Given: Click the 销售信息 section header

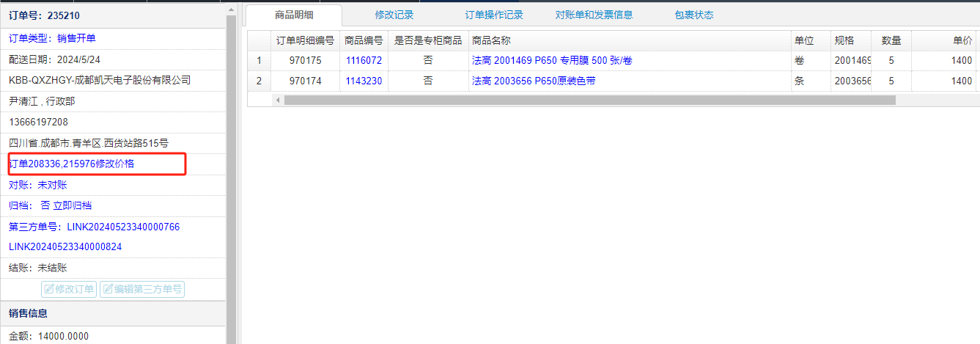Looking at the screenshot, I should click(x=113, y=313).
